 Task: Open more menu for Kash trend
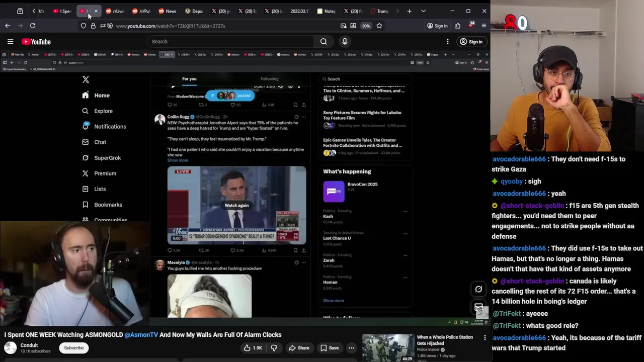pyautogui.click(x=405, y=212)
